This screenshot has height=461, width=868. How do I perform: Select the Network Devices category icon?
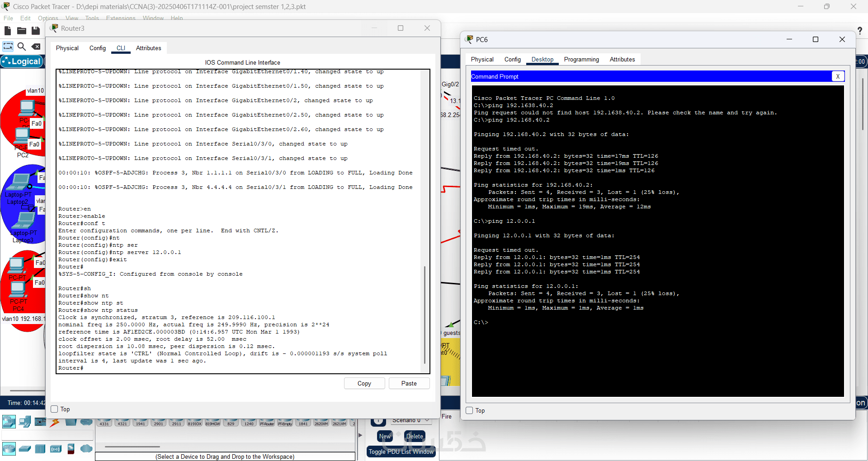(x=9, y=422)
